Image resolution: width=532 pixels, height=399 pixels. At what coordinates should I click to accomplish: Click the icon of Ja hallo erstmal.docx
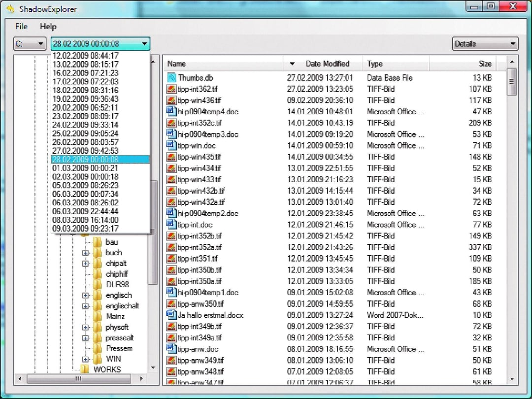(x=171, y=315)
